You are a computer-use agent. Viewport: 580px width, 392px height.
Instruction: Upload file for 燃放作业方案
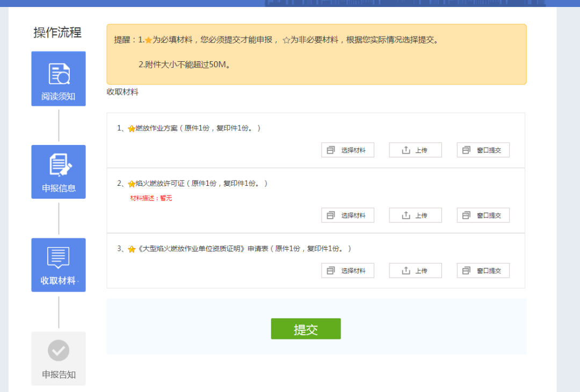click(415, 150)
